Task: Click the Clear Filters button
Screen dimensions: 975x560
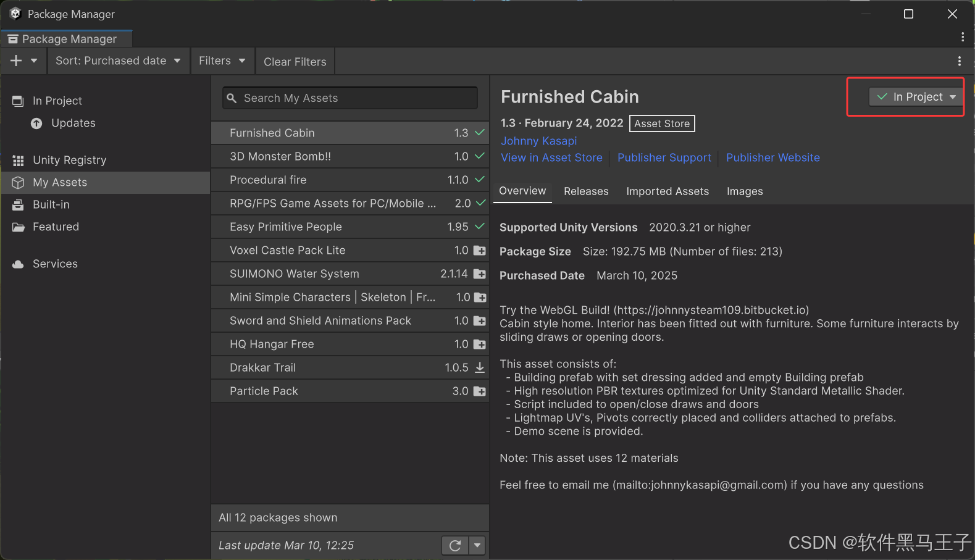Action: (x=295, y=62)
